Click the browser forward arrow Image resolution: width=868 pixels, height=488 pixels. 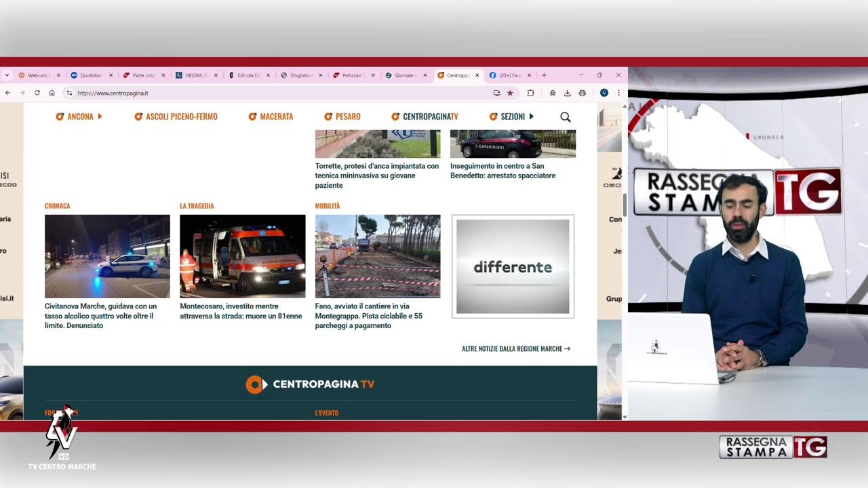tap(22, 93)
